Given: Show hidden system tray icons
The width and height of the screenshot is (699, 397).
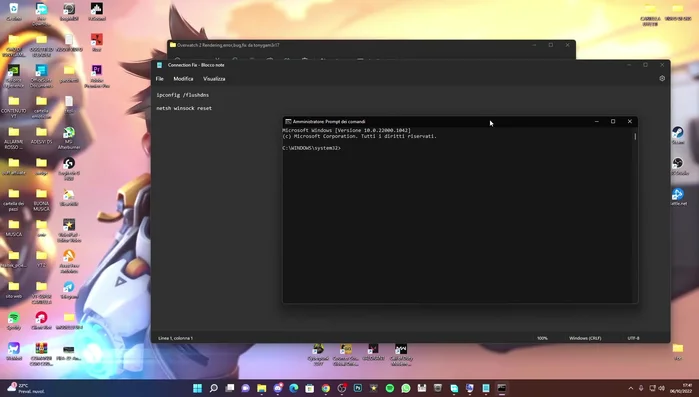Looking at the screenshot, I should pos(630,389).
